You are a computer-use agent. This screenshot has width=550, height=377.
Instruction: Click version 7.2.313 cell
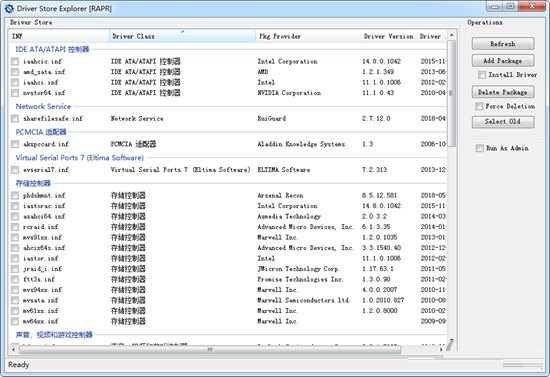tap(374, 170)
